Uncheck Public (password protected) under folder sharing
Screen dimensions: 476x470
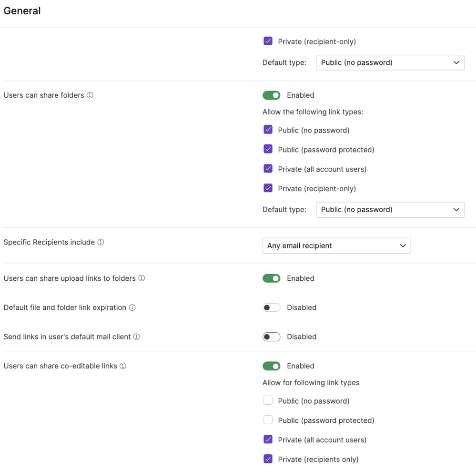[x=268, y=149]
